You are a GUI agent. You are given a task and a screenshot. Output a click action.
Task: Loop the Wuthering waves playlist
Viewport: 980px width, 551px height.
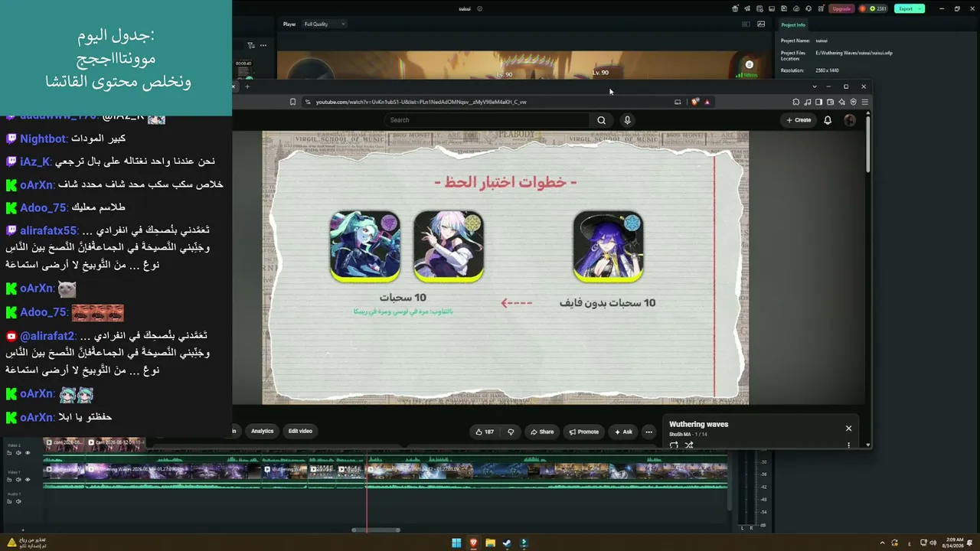tap(674, 445)
